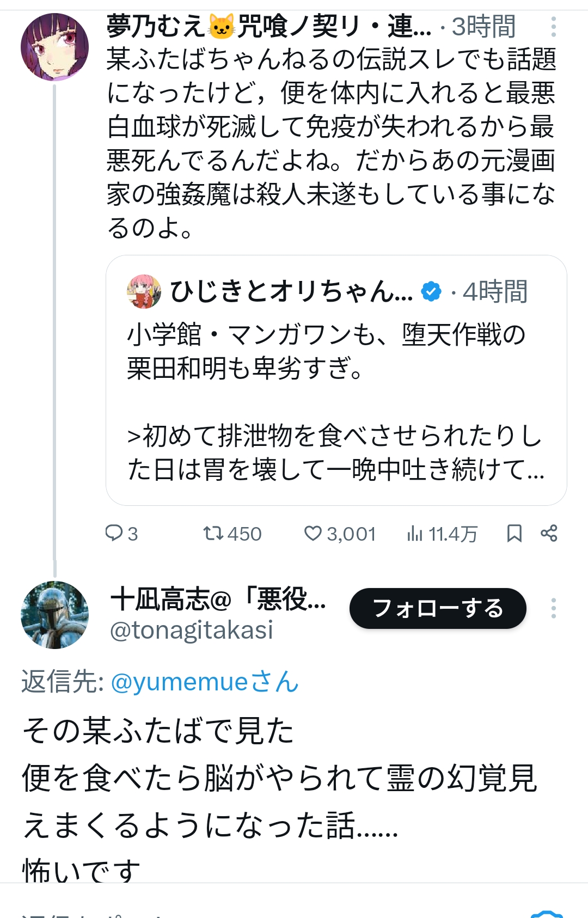Viewport: 588px width, 918px height.
Task: Tap the verified badge in quoted tweet
Action: pos(432,292)
